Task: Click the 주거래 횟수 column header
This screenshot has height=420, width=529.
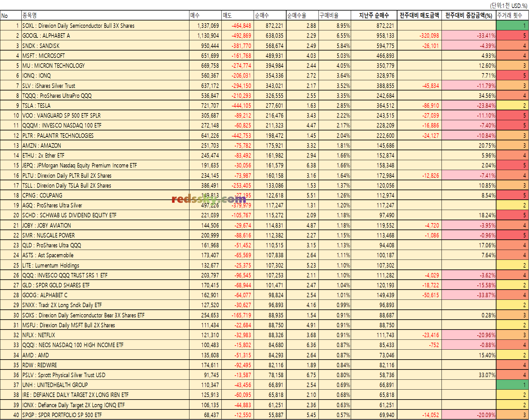Action: pos(512,15)
